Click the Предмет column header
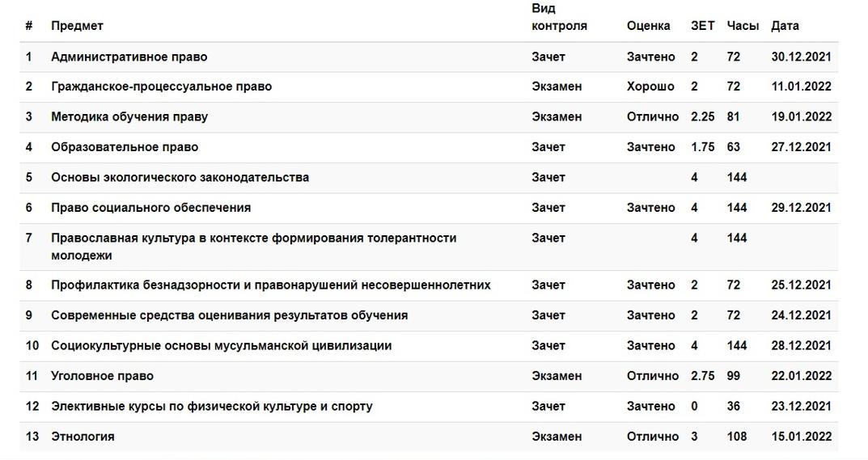The width and height of the screenshot is (868, 460). [77, 25]
